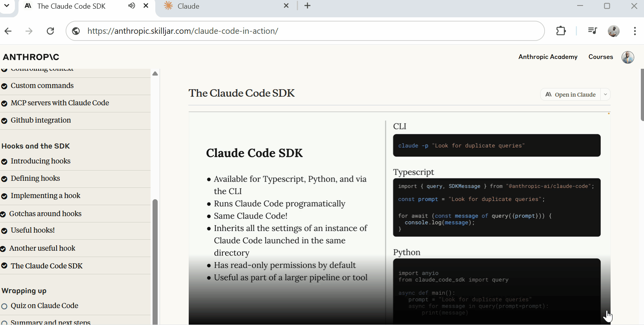Open Useful hooks! lesson
Viewport: 644px width, 325px height.
point(33,230)
